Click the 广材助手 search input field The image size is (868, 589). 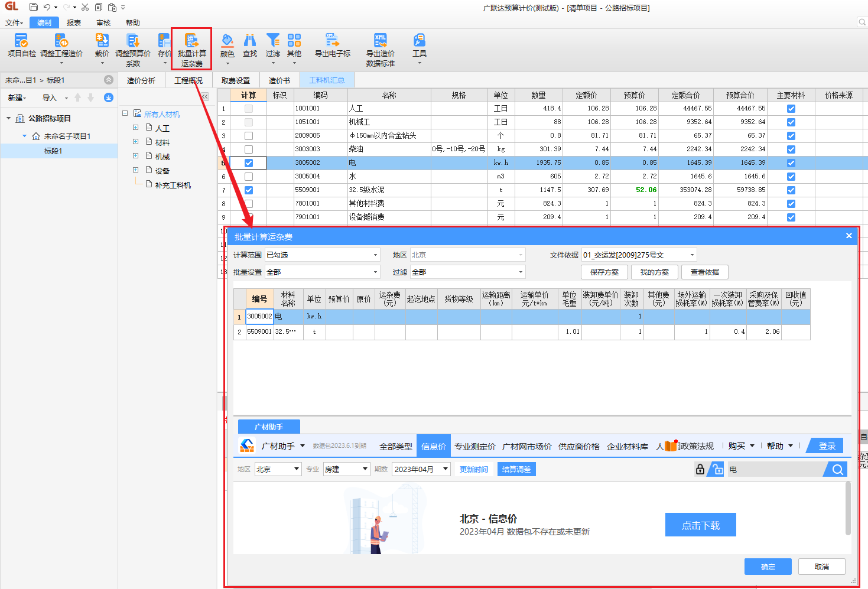(x=776, y=470)
